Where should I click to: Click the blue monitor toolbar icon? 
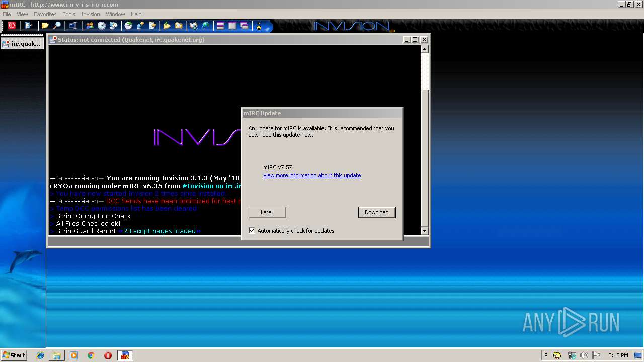73,26
